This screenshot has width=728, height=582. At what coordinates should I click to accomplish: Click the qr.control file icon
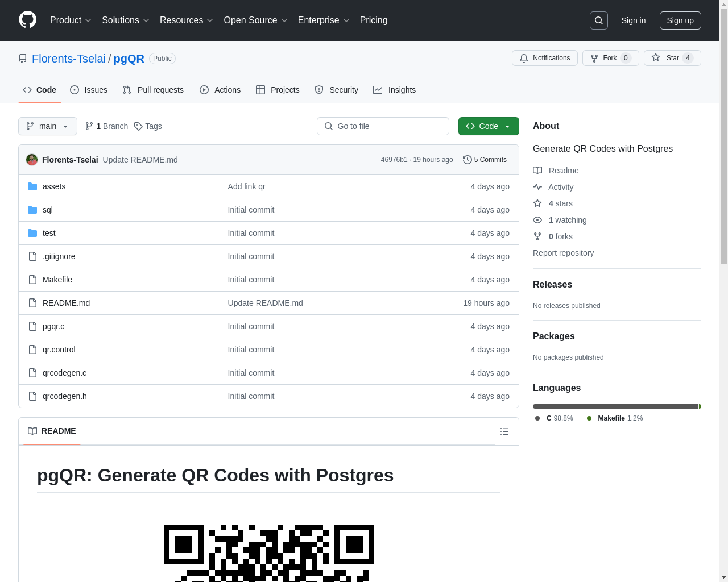click(x=32, y=350)
